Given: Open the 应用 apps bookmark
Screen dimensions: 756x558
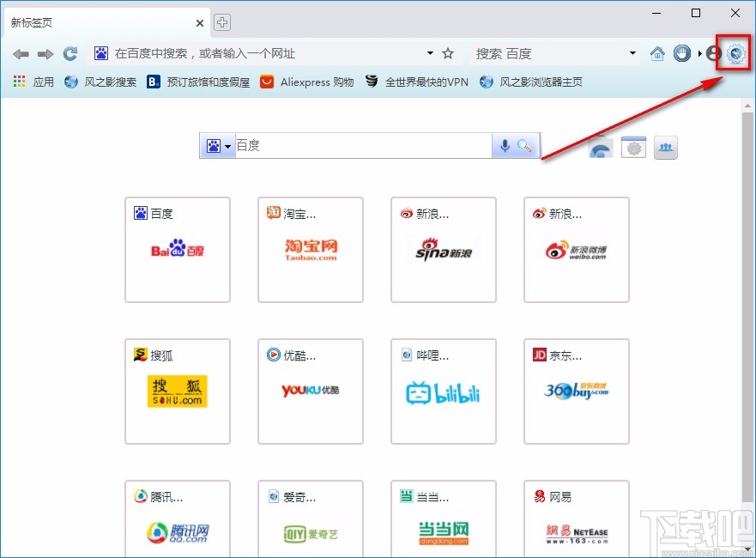Looking at the screenshot, I should (x=33, y=82).
